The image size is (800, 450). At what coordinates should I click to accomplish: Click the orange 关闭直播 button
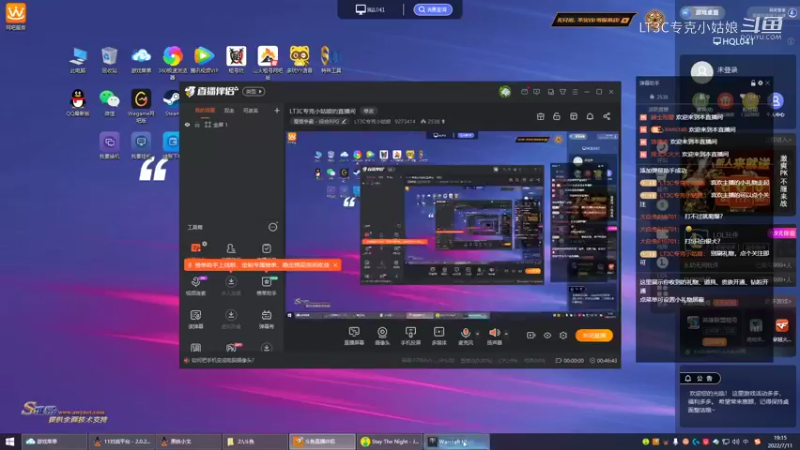coord(594,335)
